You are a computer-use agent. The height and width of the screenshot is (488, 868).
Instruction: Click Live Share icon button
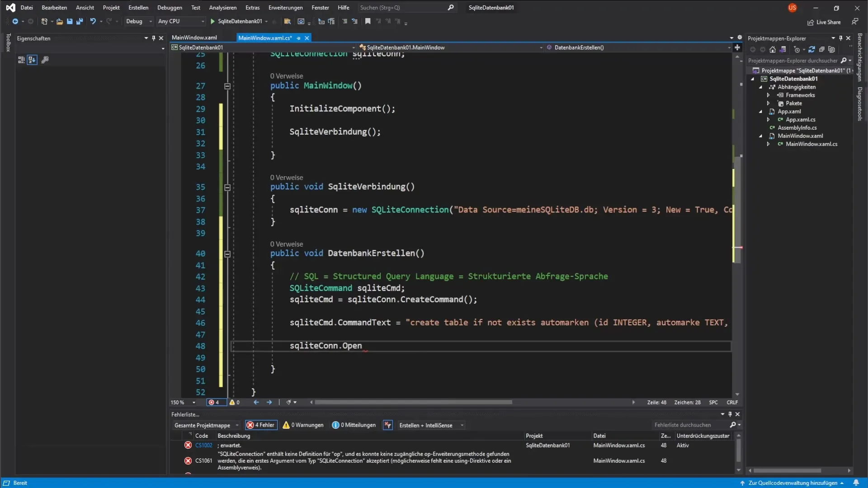coord(824,22)
